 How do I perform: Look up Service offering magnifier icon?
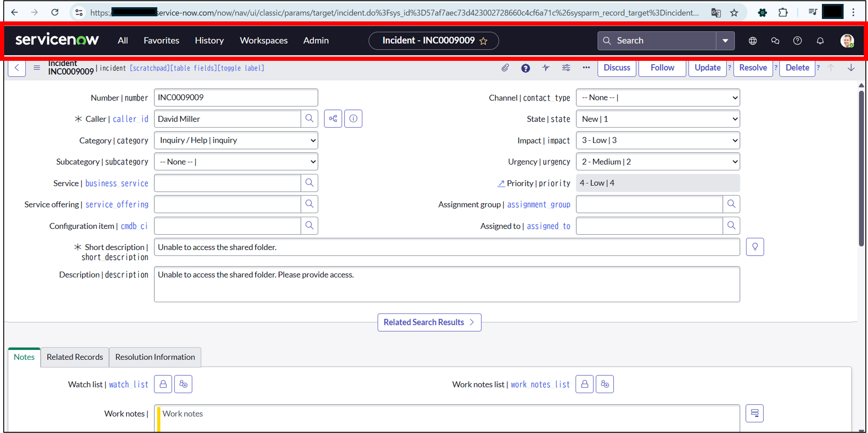[309, 204]
